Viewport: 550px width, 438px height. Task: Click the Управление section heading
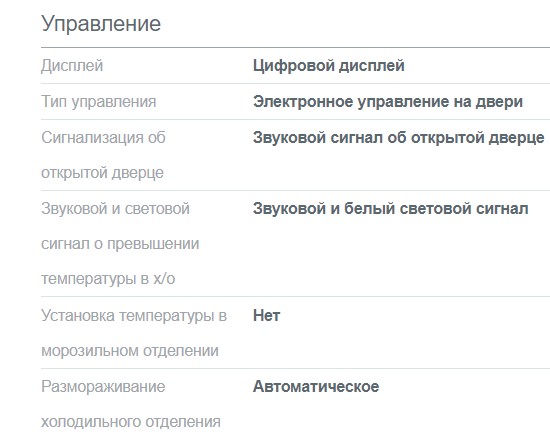tap(101, 24)
